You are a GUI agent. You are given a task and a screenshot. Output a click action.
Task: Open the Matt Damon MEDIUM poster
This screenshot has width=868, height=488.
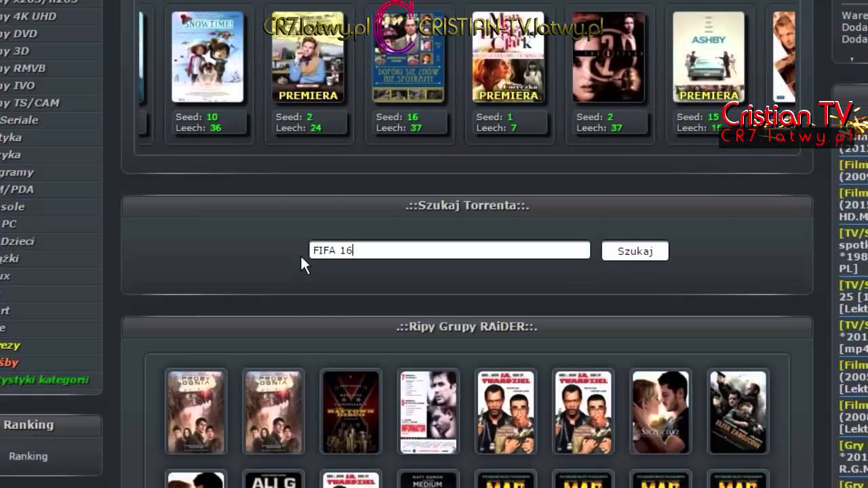pos(428,481)
